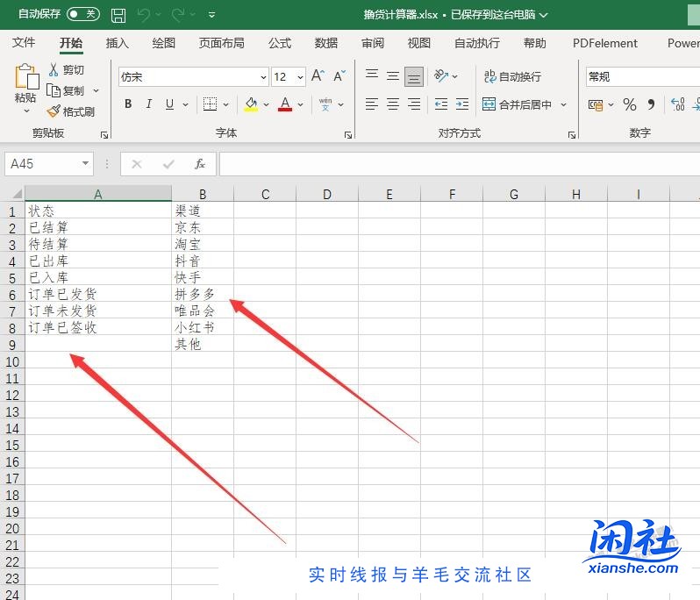This screenshot has width=700, height=600.
Task: Click middle align icon
Action: [x=393, y=76]
